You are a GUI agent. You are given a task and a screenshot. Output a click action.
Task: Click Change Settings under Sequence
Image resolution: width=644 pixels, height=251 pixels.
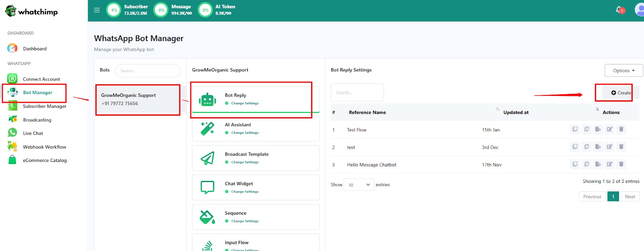point(245,221)
